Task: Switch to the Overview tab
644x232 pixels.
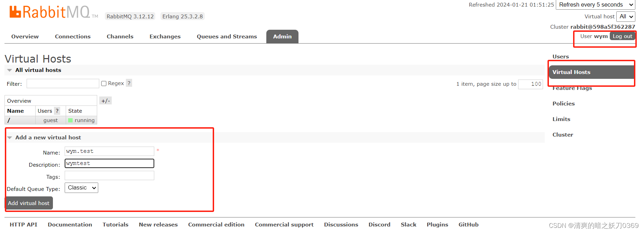Action: point(25,36)
